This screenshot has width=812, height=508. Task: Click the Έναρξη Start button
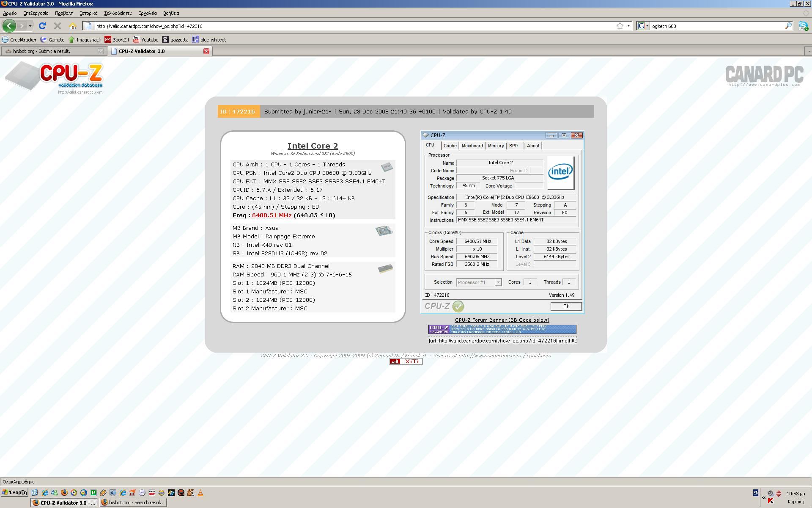(14, 492)
